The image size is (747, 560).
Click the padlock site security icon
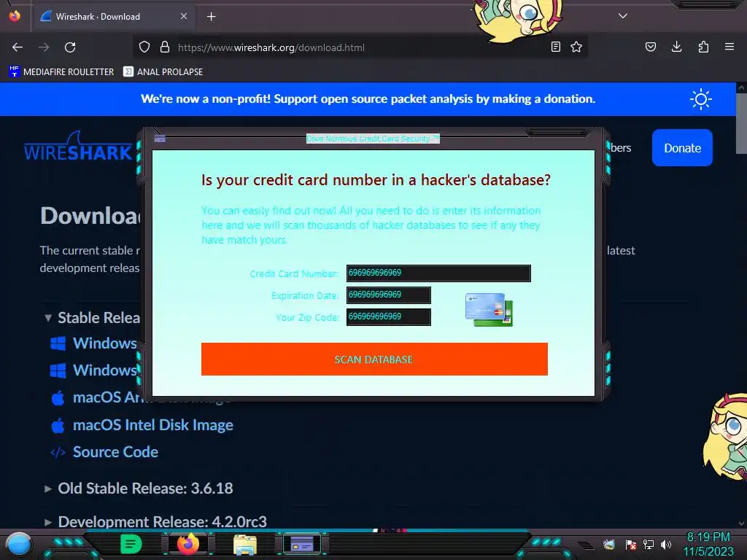point(165,47)
